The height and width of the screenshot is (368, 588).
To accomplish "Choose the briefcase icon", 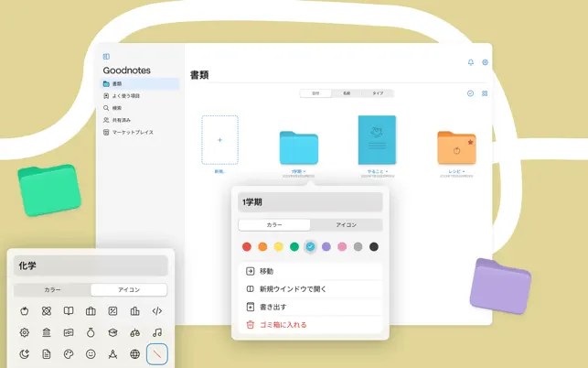I will point(91,311).
